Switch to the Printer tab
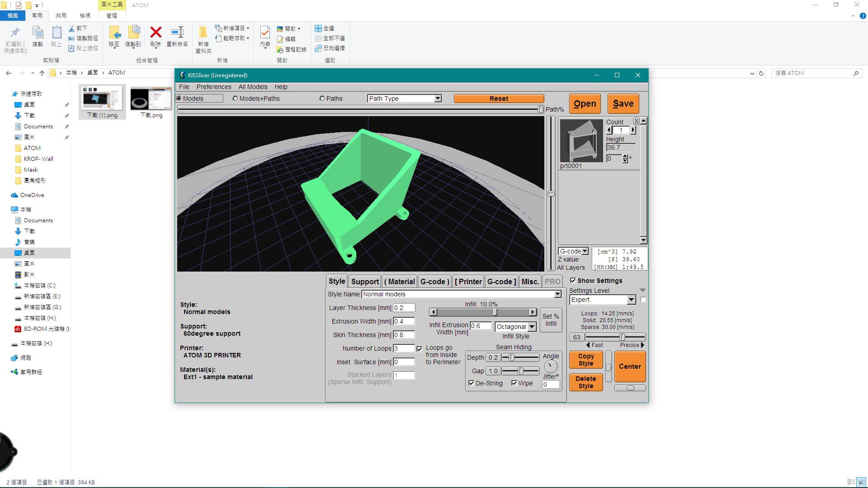This screenshot has width=868, height=488. [x=468, y=282]
